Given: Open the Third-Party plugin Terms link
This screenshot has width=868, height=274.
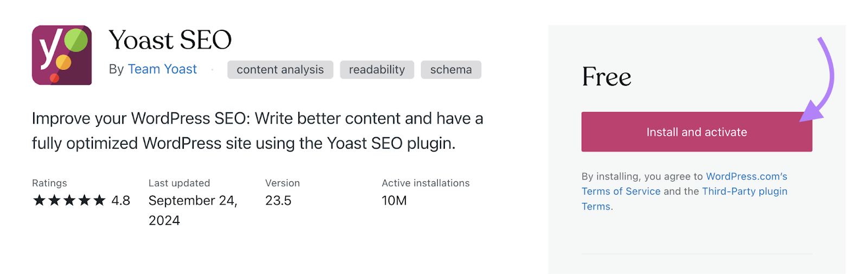Looking at the screenshot, I should tap(744, 192).
